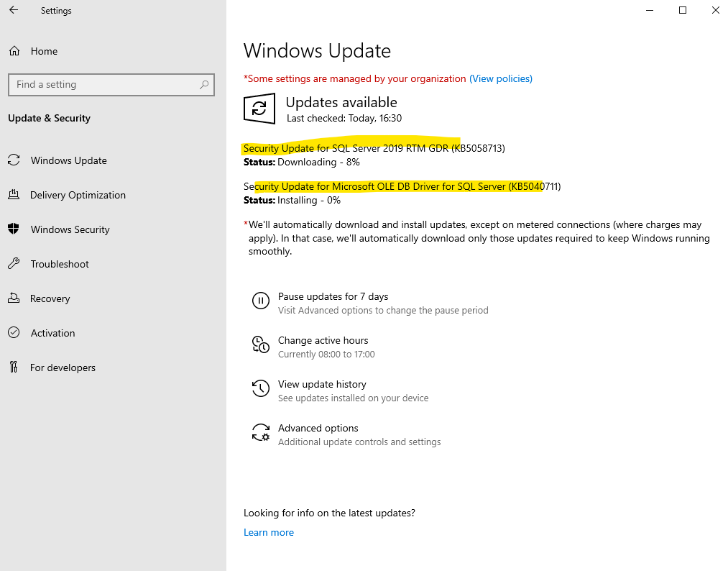Click the Installing - 0% status text
The width and height of the screenshot is (728, 571).
(x=309, y=200)
